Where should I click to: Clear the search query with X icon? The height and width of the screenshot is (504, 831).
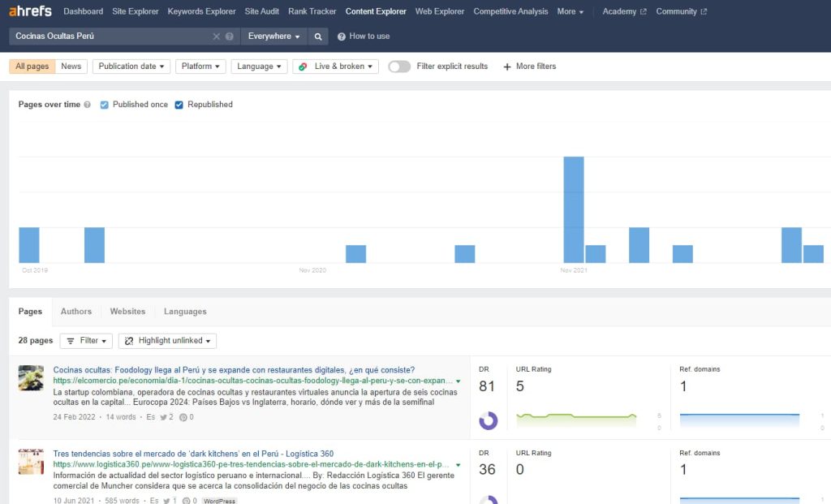pyautogui.click(x=216, y=37)
